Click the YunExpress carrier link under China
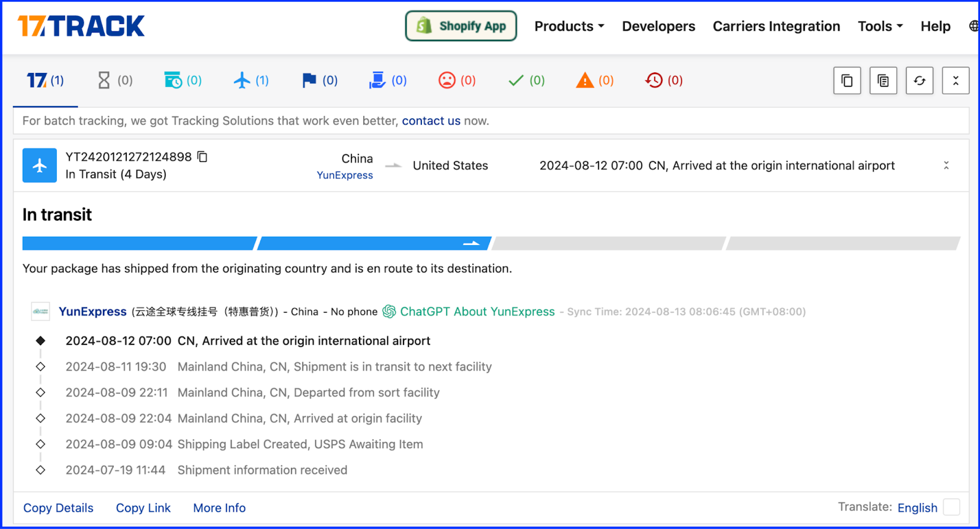Viewport: 980px width, 529px height. (x=345, y=175)
